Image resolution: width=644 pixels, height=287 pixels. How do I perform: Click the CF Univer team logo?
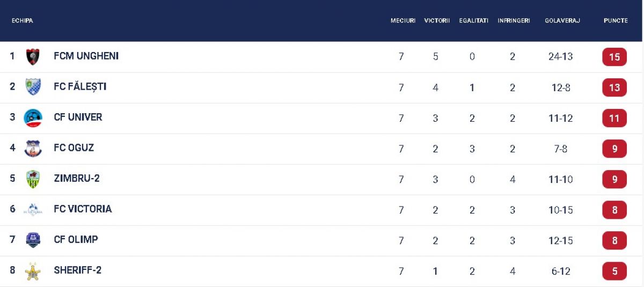tap(33, 117)
